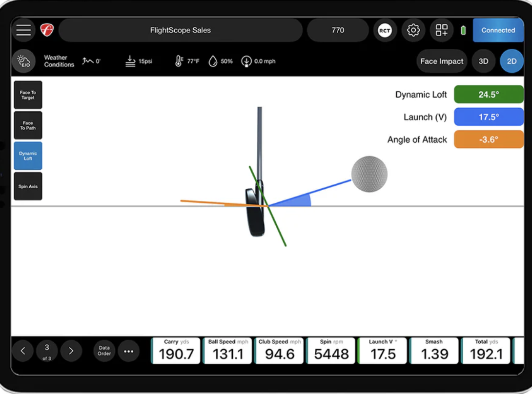Select the Spin Axis tab
Screen dimensions: 532x394
pos(28,186)
